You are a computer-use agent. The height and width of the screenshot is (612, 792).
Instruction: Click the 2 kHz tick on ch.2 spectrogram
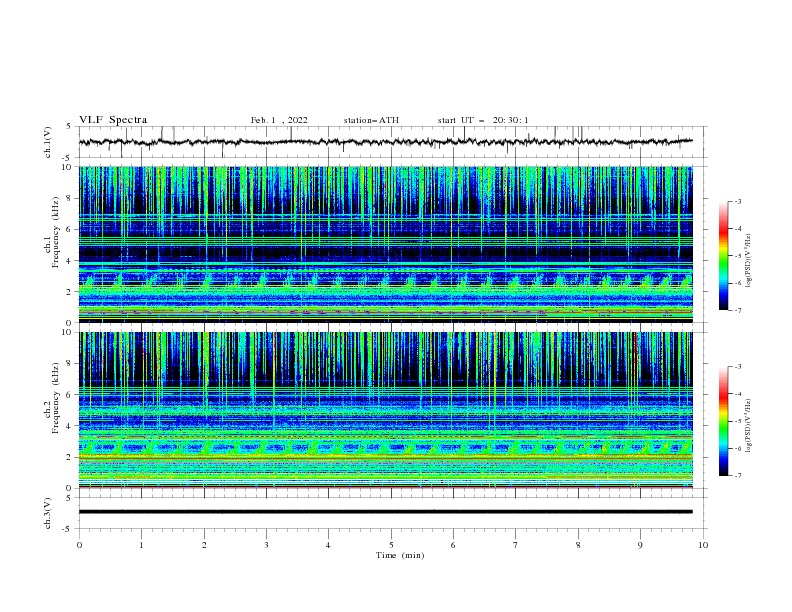point(70,457)
